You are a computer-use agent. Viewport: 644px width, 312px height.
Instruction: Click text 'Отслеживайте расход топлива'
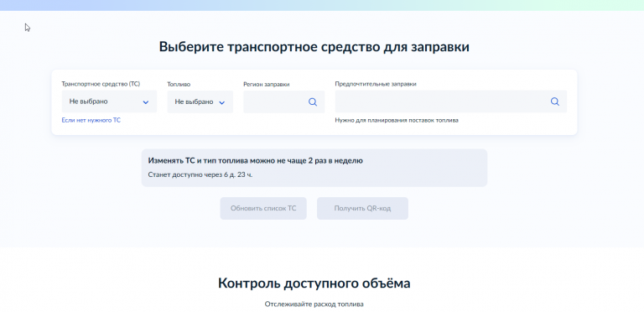[314, 304]
